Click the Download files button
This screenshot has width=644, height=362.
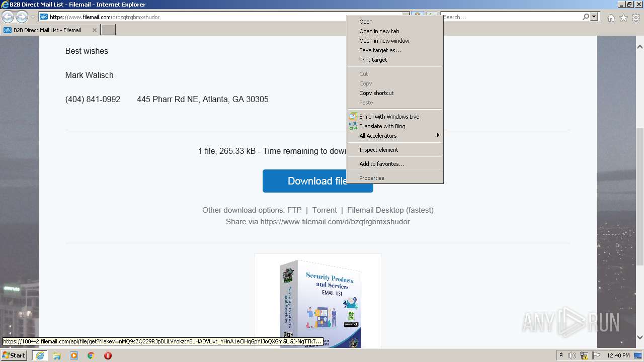coord(318,181)
